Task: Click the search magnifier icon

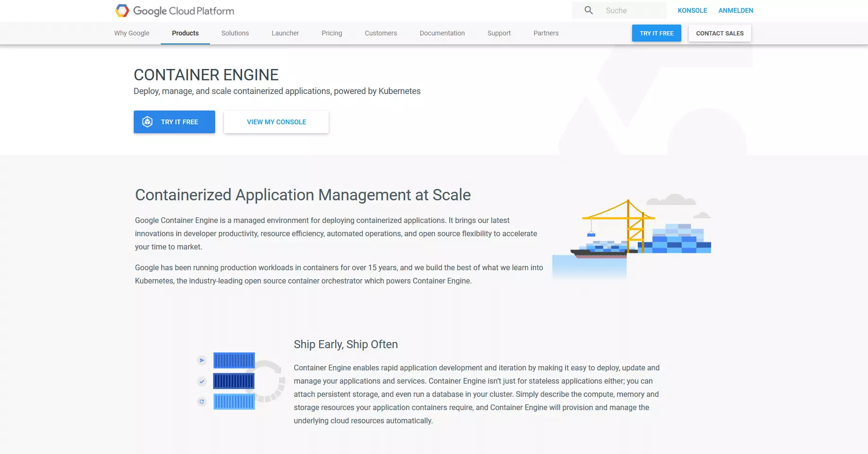Action: (x=589, y=10)
